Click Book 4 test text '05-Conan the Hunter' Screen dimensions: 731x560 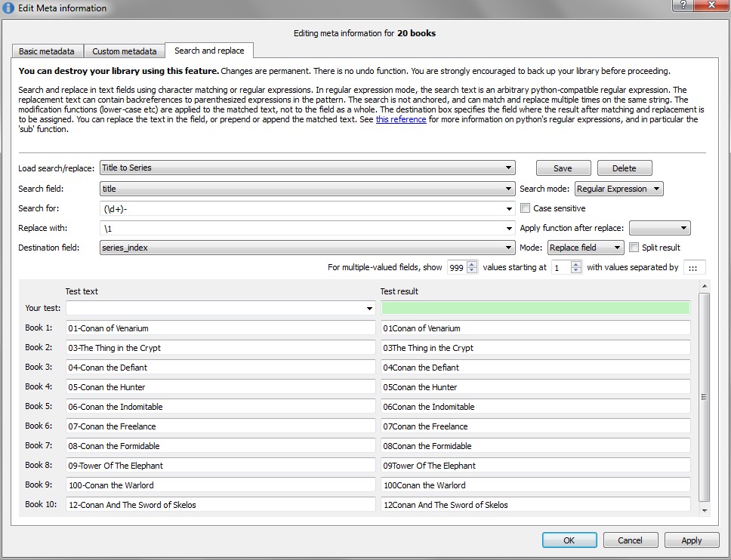tap(221, 386)
